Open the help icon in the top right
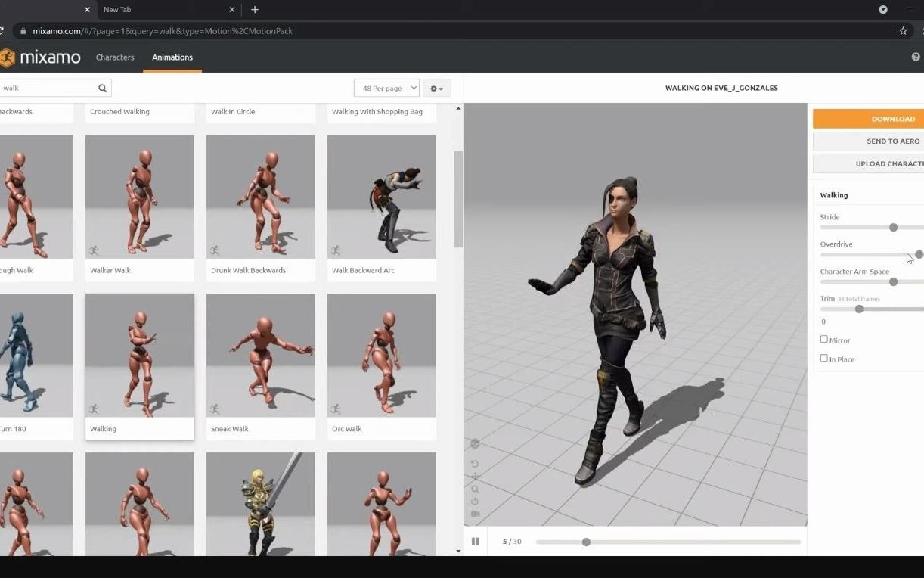Viewport: 924px width, 578px height. [917, 57]
